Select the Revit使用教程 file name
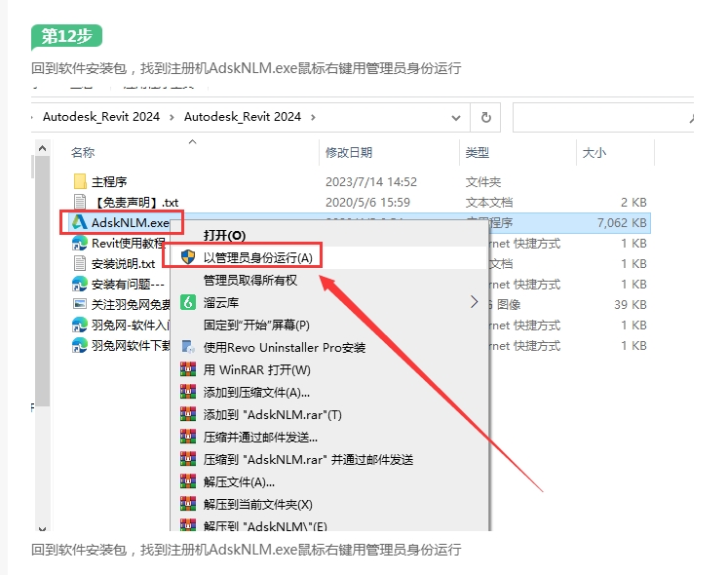 (x=129, y=244)
